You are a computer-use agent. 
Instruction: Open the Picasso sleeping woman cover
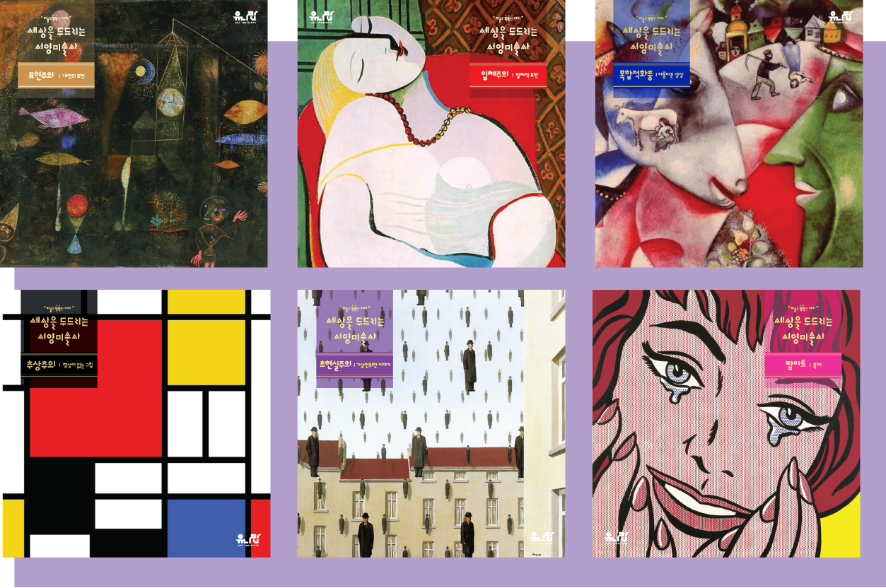(431, 134)
